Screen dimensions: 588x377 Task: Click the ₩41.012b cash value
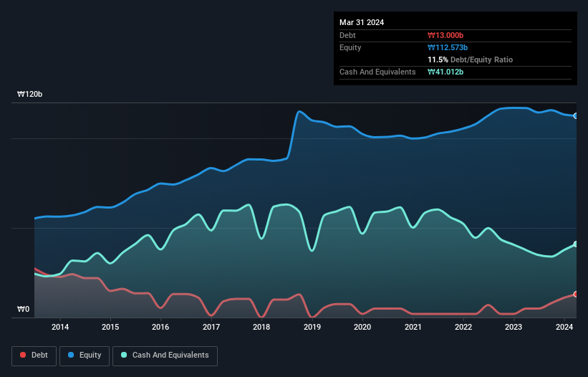pos(445,72)
